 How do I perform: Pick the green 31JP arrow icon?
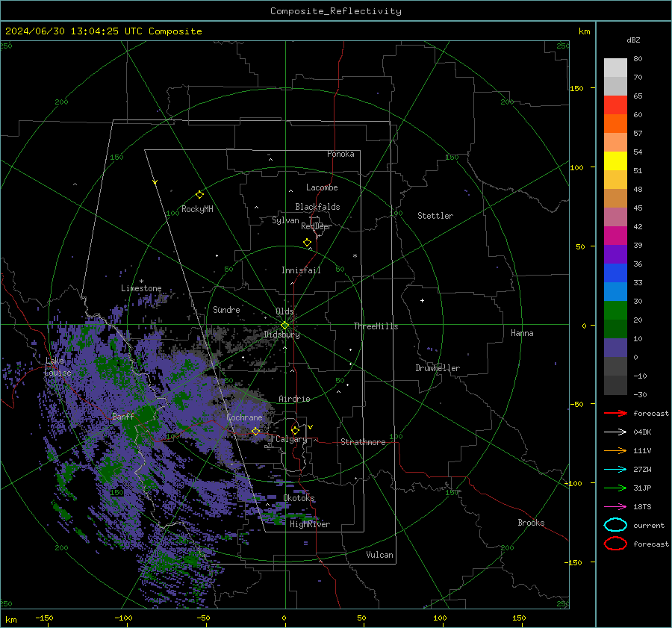(x=615, y=488)
